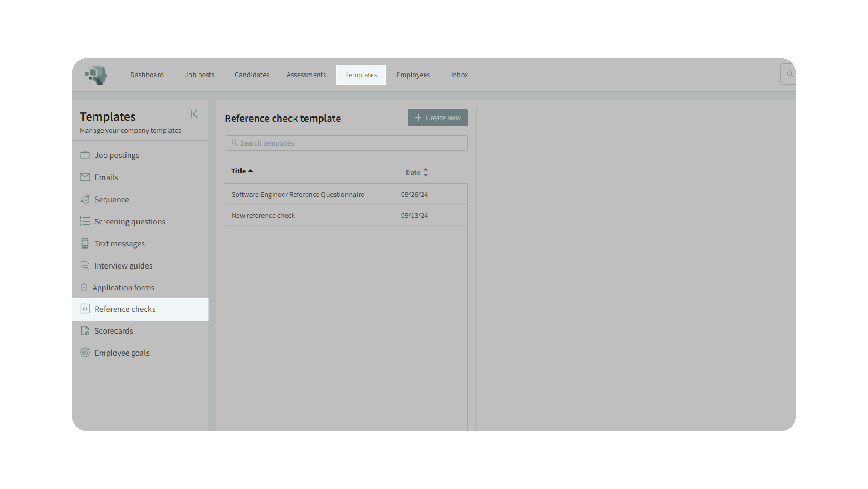Image resolution: width=868 pixels, height=489 pixels.
Task: Go to the Inbox tab
Action: click(459, 75)
